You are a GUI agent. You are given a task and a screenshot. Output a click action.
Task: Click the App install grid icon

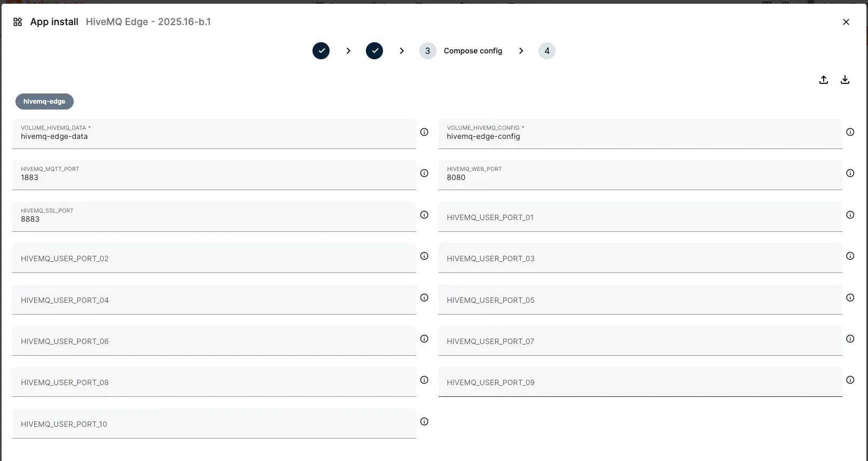18,22
